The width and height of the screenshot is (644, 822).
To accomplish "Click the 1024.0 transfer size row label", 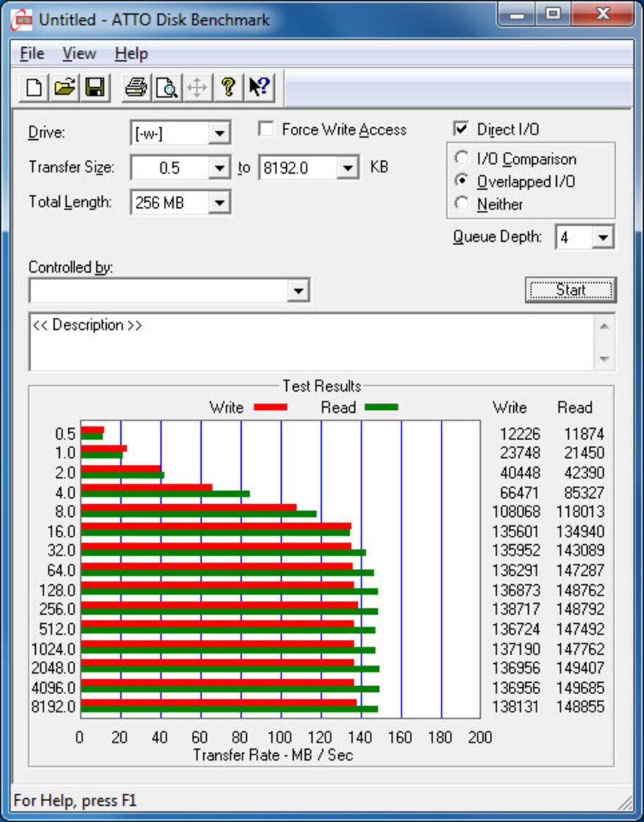I will (53, 649).
